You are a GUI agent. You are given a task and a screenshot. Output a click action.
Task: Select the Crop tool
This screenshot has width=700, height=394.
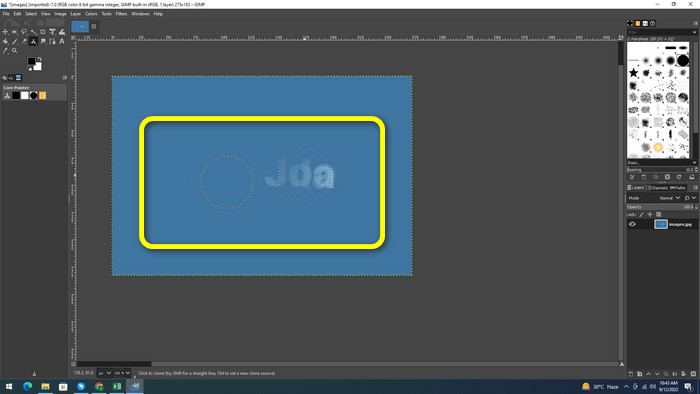pyautogui.click(x=42, y=32)
